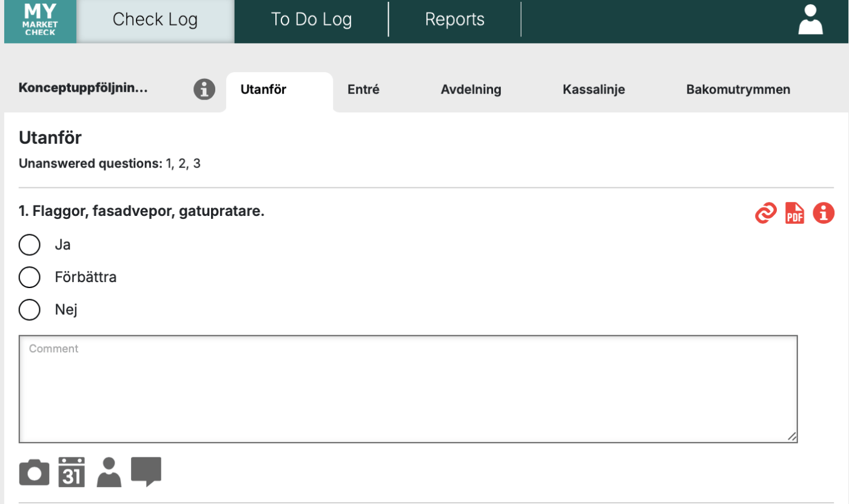Select the Ja radio option

coord(29,245)
